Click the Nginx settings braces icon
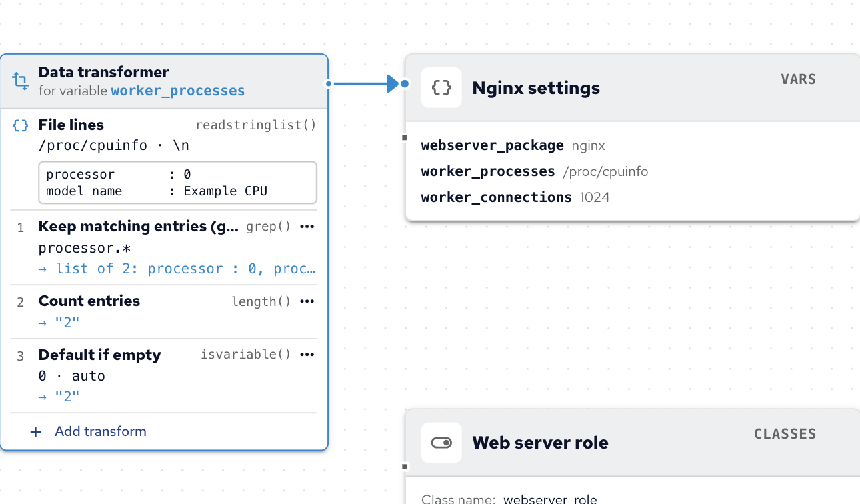 [x=441, y=87]
